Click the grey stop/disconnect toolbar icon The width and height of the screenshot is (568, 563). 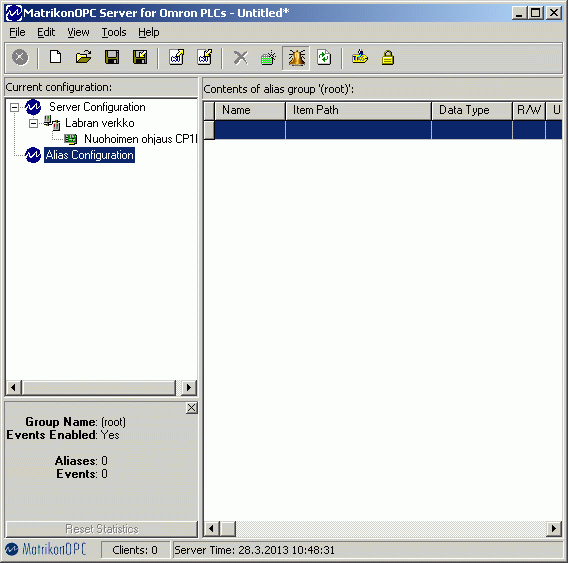(20, 57)
